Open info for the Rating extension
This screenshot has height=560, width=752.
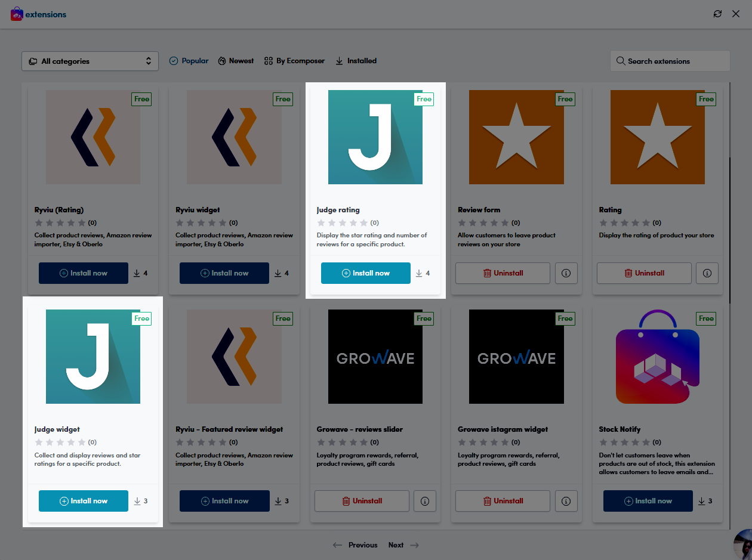coord(707,273)
